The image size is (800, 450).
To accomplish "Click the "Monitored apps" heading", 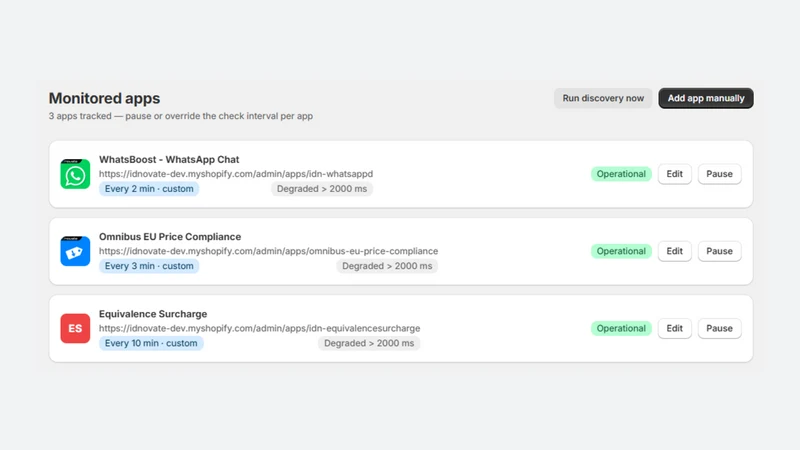I will click(x=104, y=98).
